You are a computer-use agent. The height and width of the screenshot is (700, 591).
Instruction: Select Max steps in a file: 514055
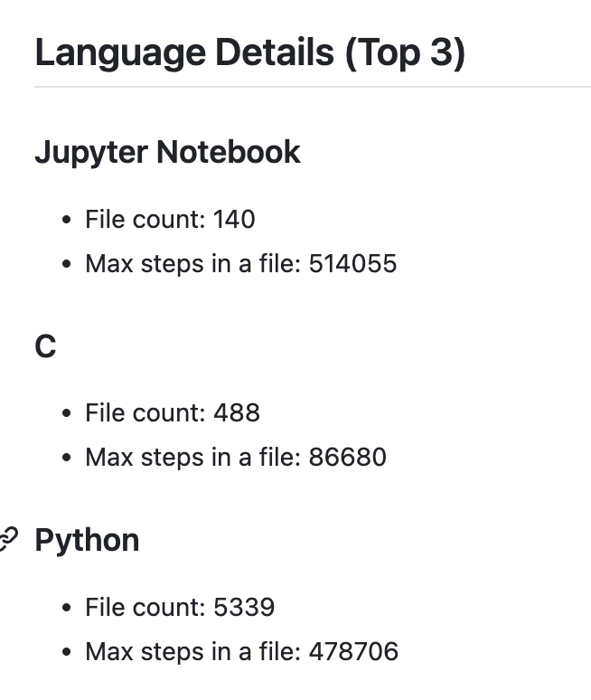click(x=241, y=263)
